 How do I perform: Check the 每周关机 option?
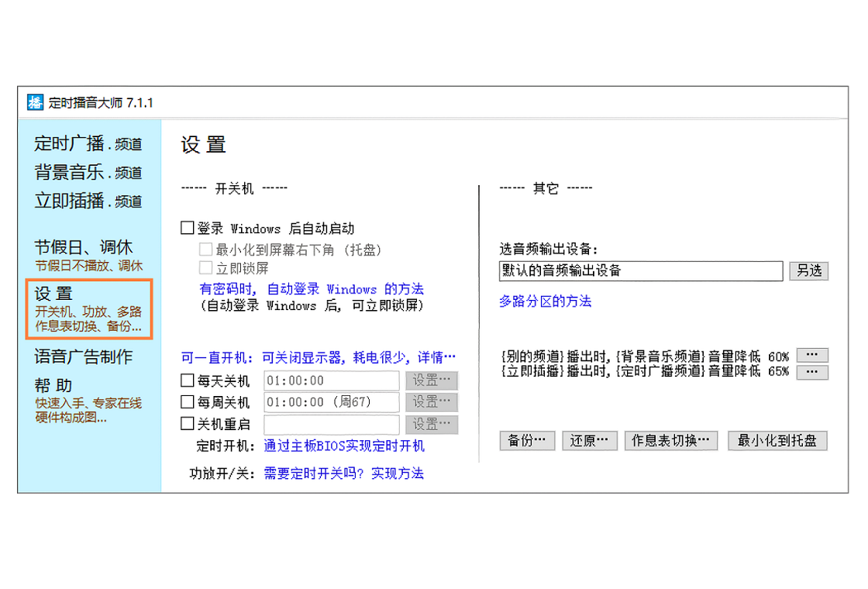click(x=187, y=402)
